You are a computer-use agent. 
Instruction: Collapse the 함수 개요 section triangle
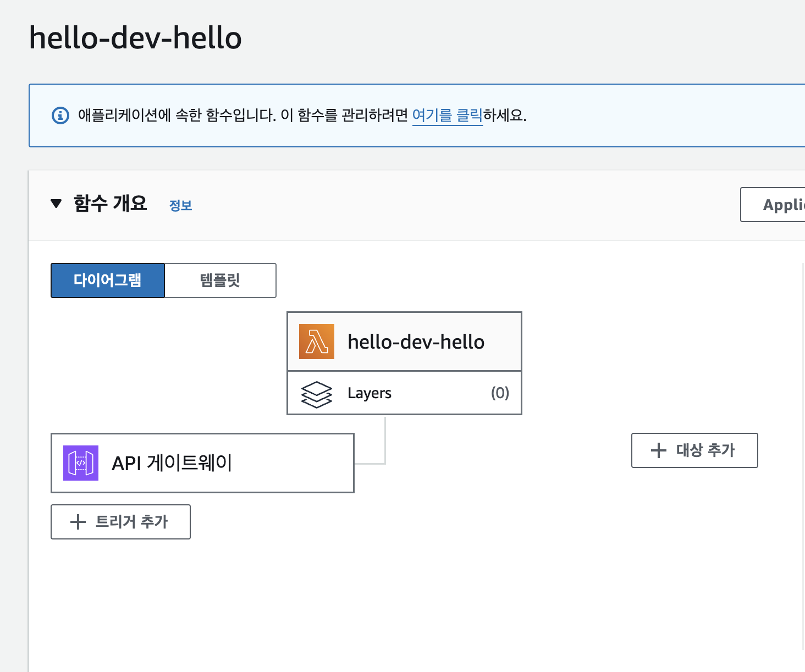(56, 204)
